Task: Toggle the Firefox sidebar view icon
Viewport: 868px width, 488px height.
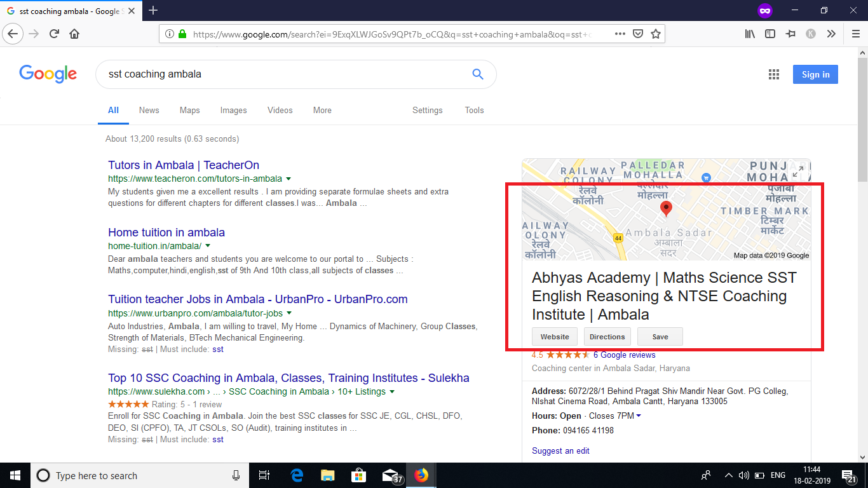Action: click(x=770, y=34)
